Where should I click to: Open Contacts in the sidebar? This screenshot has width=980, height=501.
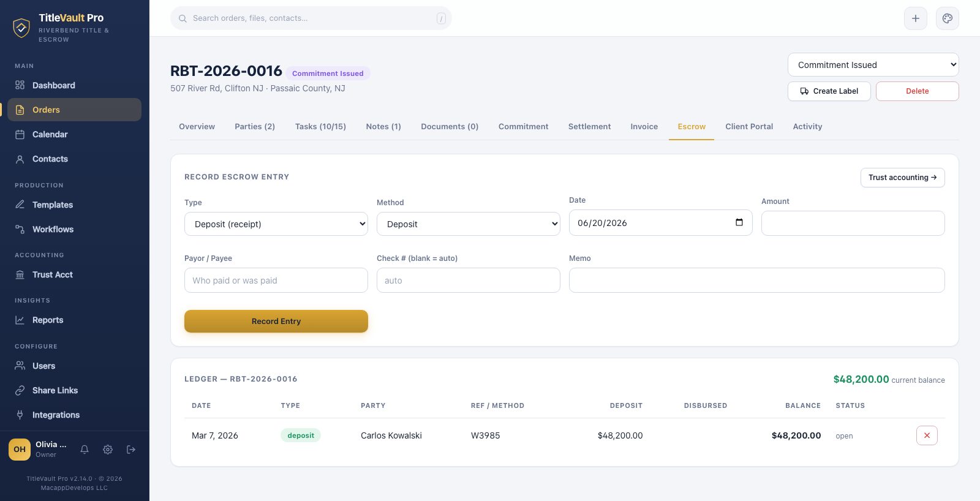[x=74, y=159]
